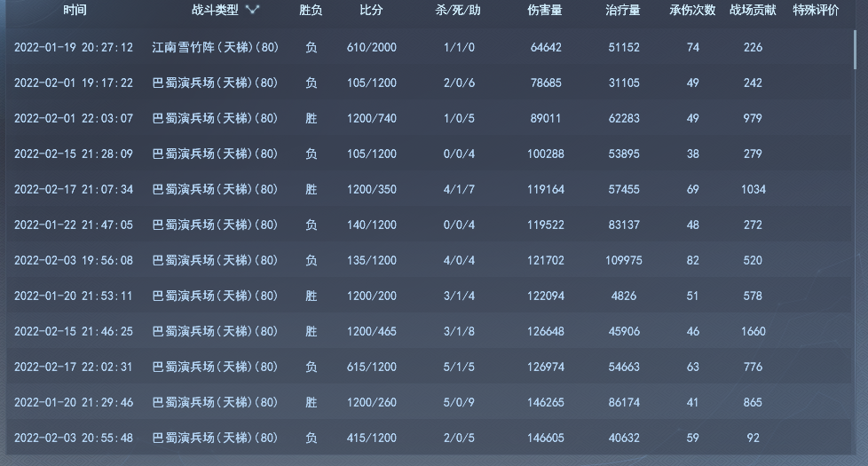Image resolution: width=868 pixels, height=466 pixels.
Task: Click the score 140/1200
Action: [x=372, y=225]
